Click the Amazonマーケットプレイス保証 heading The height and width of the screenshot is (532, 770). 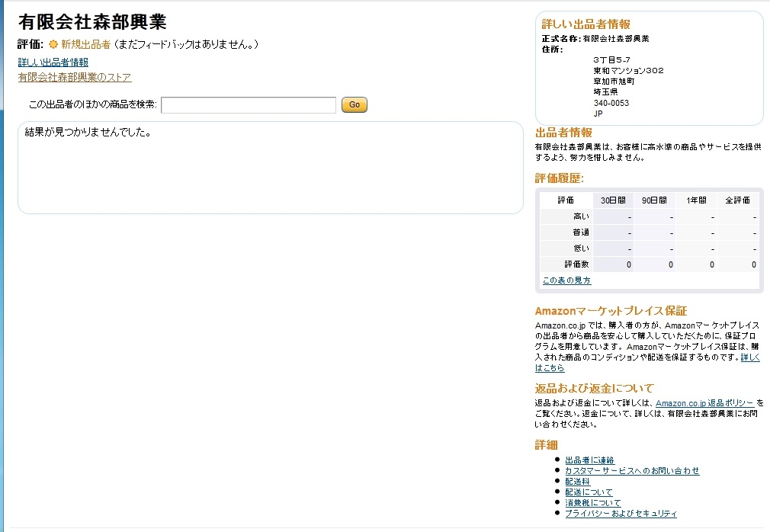pyautogui.click(x=611, y=311)
